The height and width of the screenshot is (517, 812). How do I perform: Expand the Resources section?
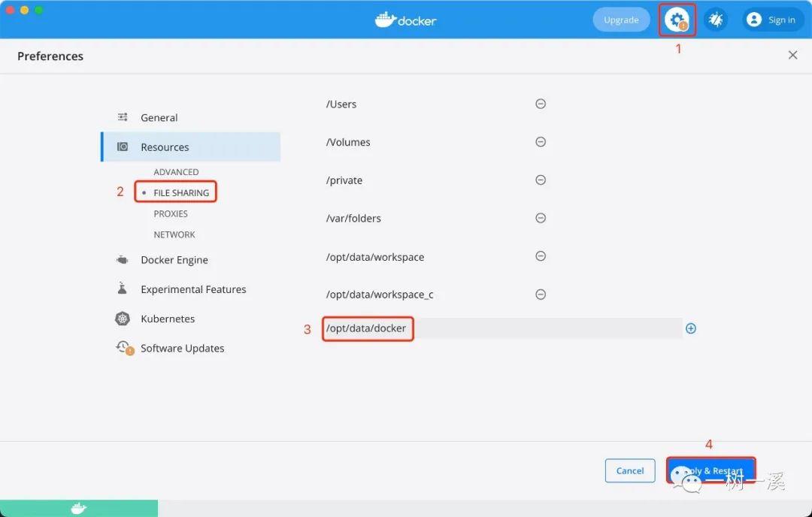(165, 147)
